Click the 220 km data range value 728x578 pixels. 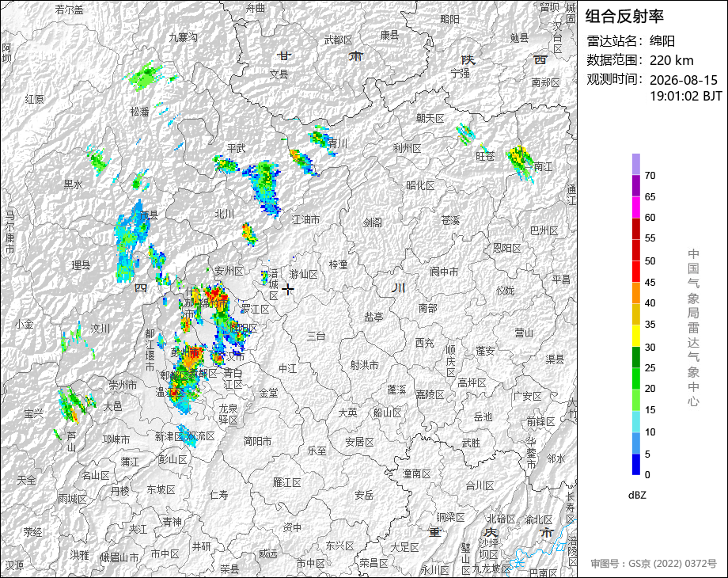[671, 60]
